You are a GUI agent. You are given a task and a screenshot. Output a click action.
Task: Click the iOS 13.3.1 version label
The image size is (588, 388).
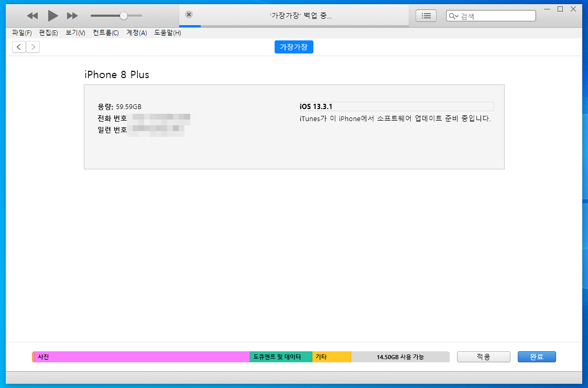pyautogui.click(x=316, y=106)
